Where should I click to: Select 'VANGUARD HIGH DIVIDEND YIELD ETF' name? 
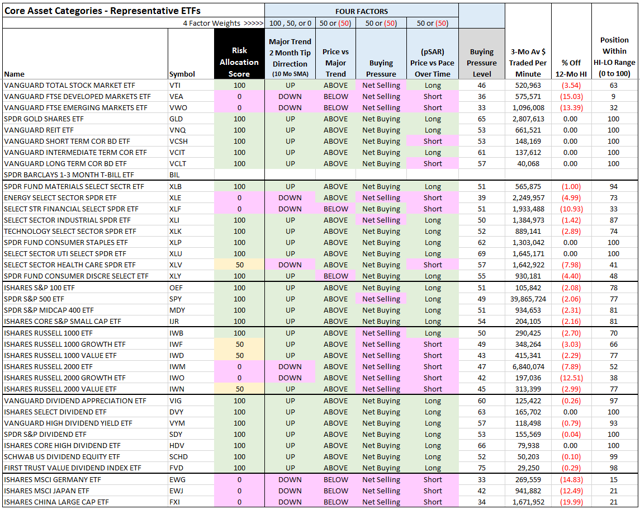(68, 423)
